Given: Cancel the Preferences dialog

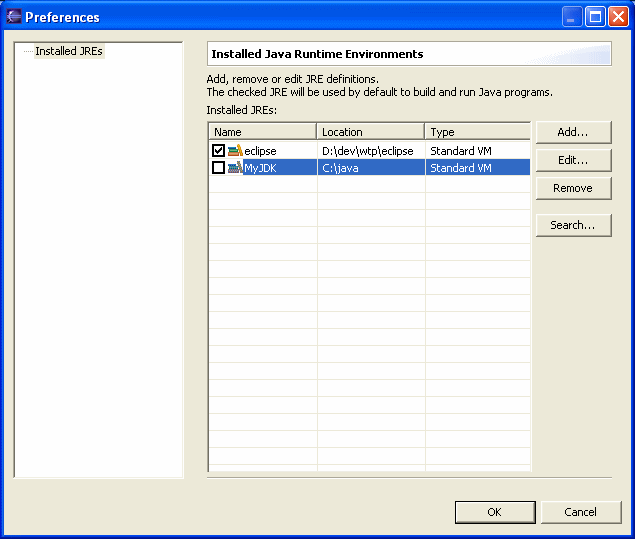Looking at the screenshot, I should point(581,512).
